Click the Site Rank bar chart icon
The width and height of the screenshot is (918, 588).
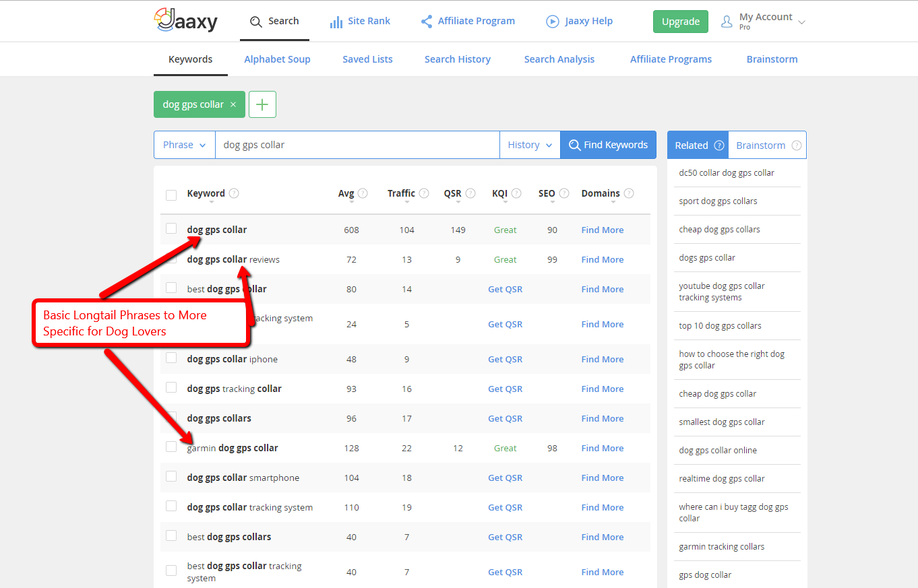pyautogui.click(x=336, y=22)
